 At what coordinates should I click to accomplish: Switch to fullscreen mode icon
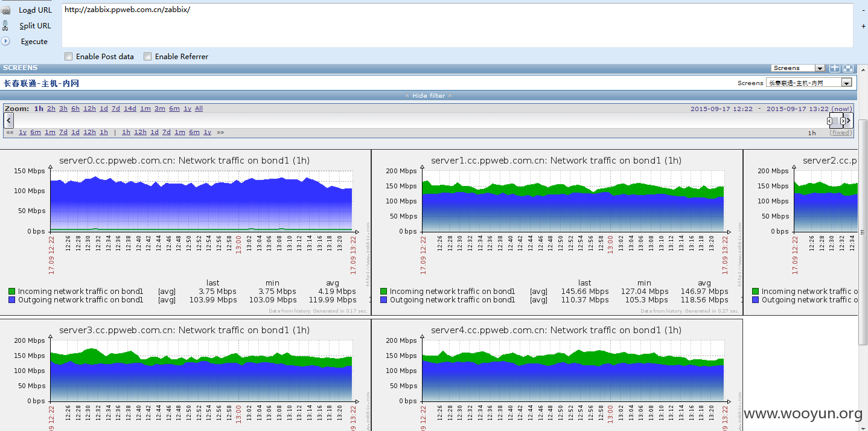click(848, 68)
